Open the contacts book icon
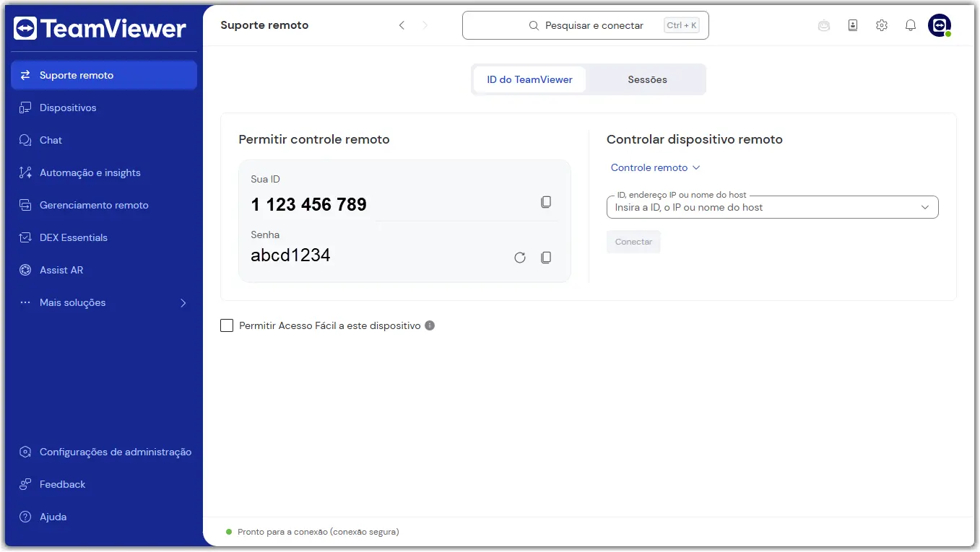This screenshot has height=552, width=980. 853,25
